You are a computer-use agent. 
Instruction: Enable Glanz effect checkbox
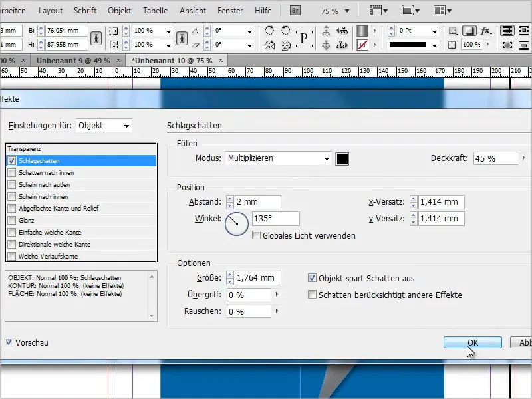click(12, 221)
